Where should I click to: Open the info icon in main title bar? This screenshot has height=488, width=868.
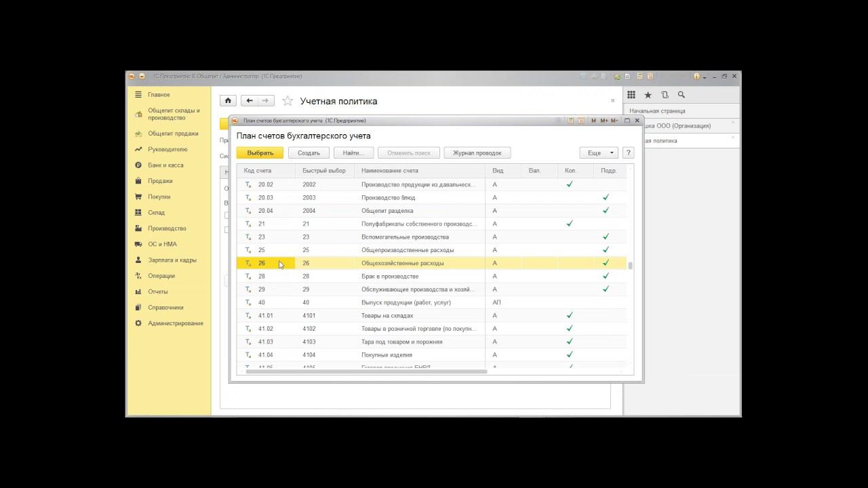coord(696,77)
